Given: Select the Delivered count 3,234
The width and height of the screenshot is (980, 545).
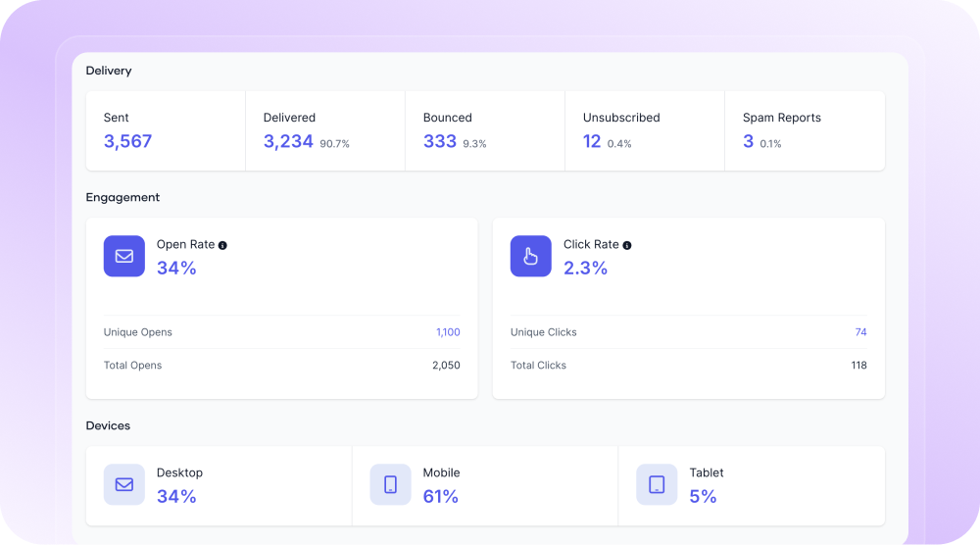Looking at the screenshot, I should (x=288, y=141).
